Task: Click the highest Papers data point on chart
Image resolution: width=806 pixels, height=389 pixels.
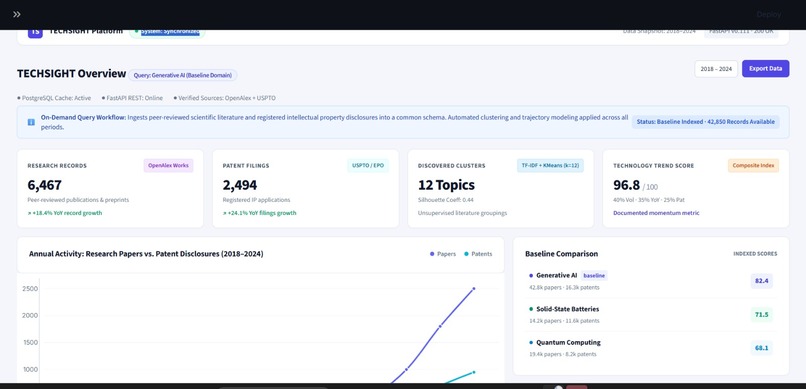Action: click(x=473, y=289)
